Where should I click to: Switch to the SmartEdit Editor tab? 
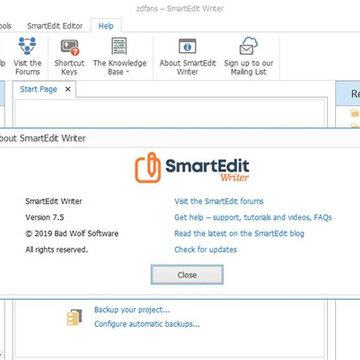click(55, 26)
